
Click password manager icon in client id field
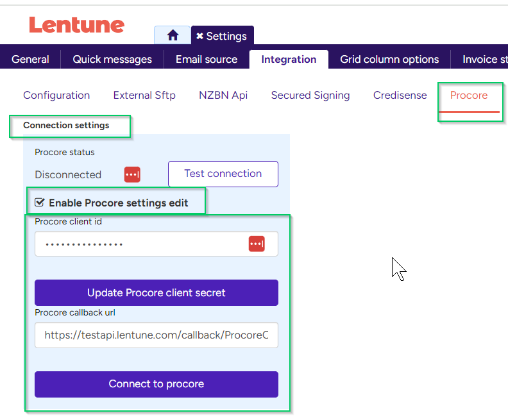click(257, 244)
